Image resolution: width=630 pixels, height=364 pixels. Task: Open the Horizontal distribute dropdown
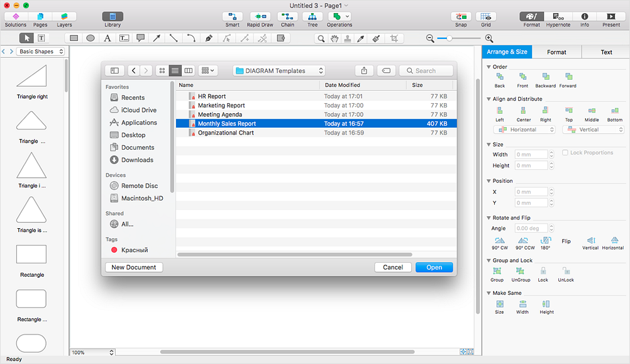[x=524, y=130]
